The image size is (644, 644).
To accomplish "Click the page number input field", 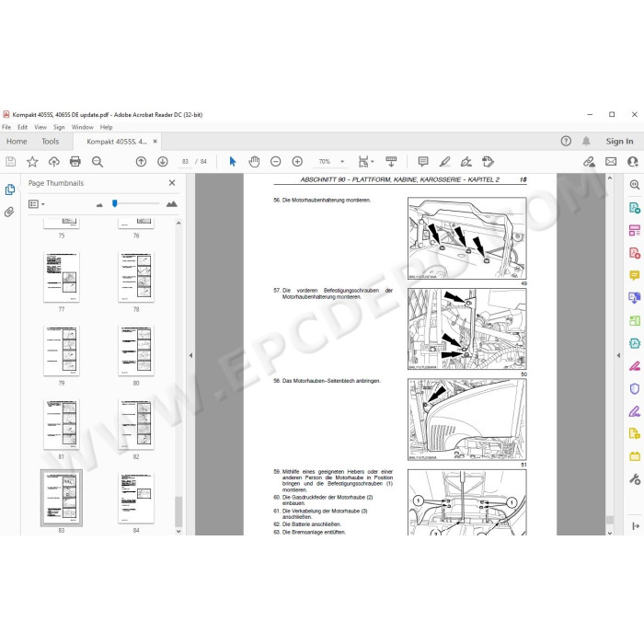I will (x=185, y=162).
